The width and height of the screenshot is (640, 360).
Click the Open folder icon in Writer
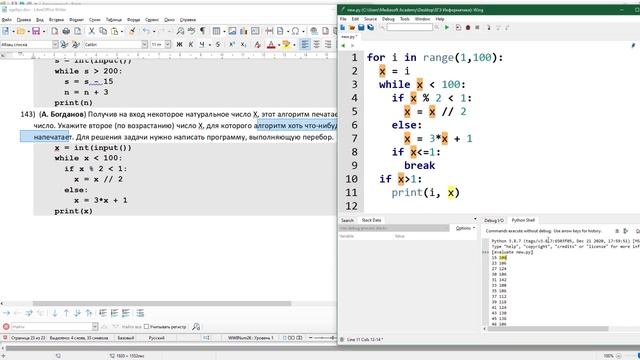click(x=20, y=31)
